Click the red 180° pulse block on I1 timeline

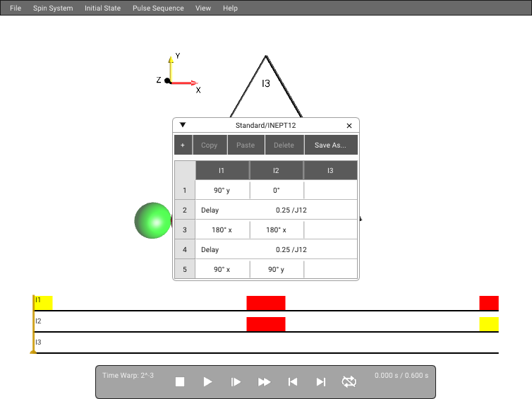point(266,303)
